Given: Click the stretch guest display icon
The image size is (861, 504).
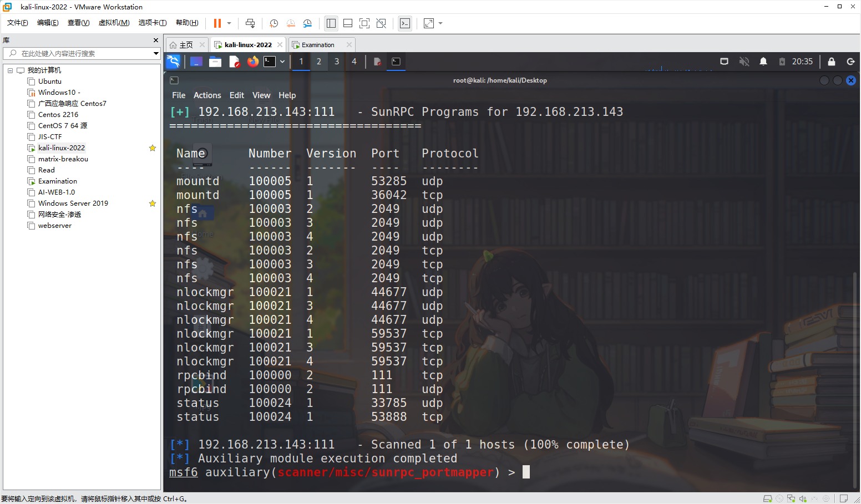Looking at the screenshot, I should click(x=429, y=23).
